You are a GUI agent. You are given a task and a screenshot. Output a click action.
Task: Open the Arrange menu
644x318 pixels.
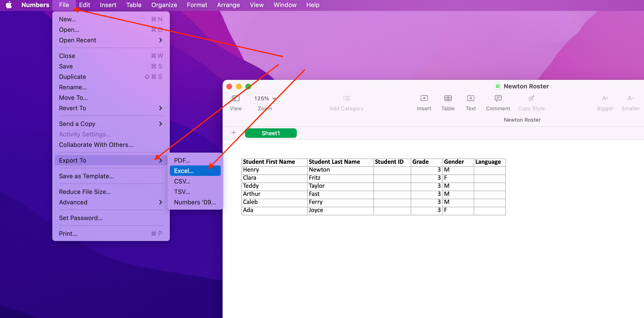click(x=228, y=5)
